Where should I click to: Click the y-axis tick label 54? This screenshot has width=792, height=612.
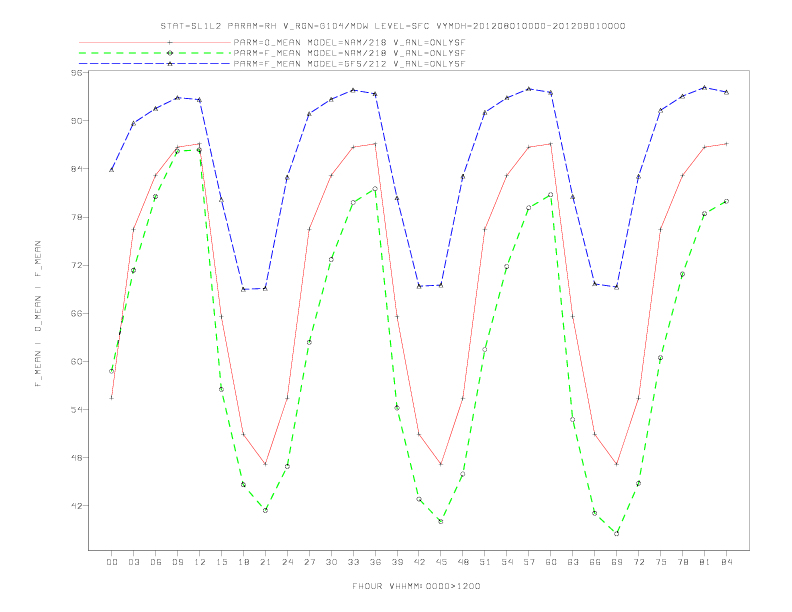[x=76, y=410]
